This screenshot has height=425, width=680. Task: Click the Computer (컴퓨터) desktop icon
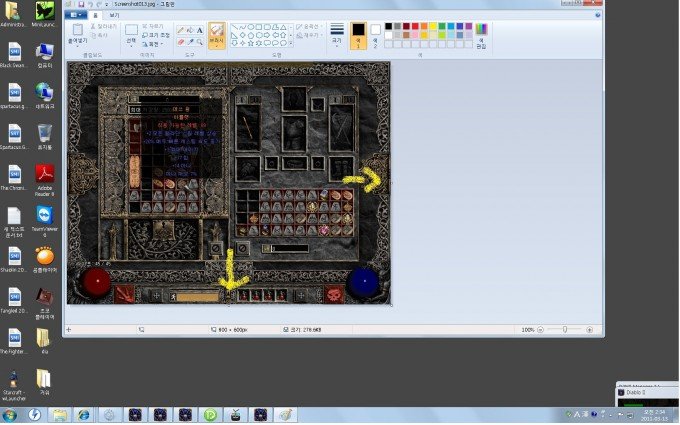tap(45, 55)
